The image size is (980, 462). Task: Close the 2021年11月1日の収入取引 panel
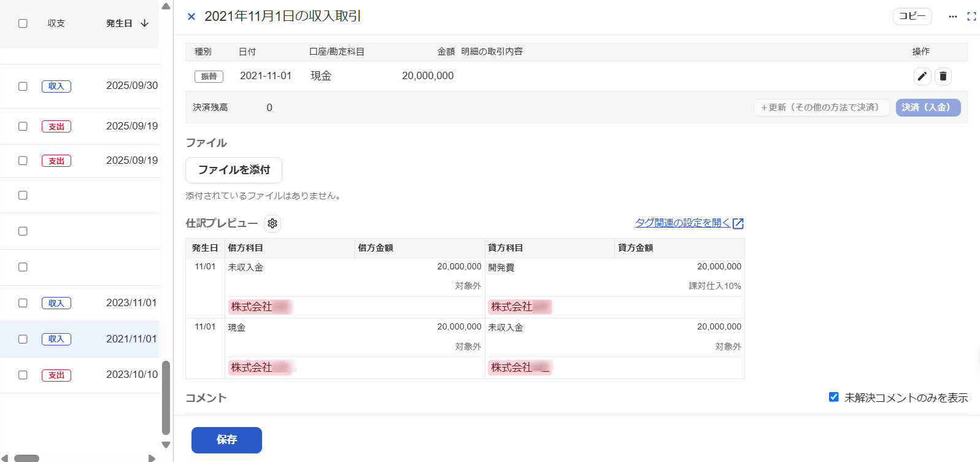(191, 17)
